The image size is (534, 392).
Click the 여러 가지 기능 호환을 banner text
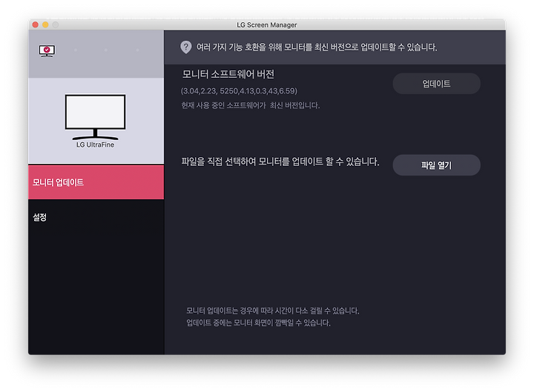(317, 47)
